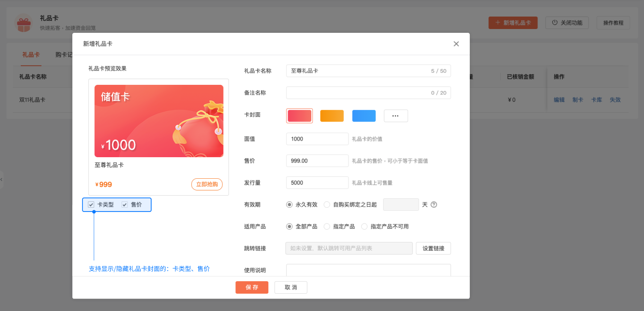Click the gift box logo icon
The image size is (644, 311).
(24, 23)
